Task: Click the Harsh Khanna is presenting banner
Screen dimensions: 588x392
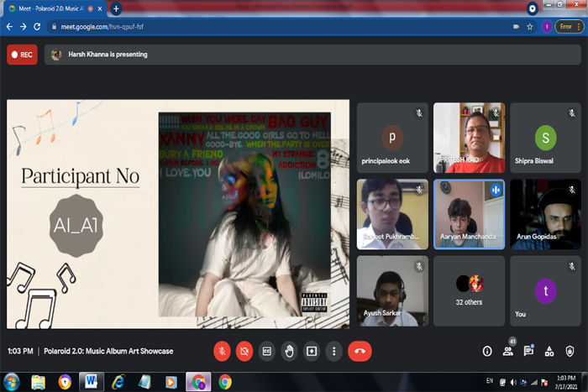Action: coord(312,55)
